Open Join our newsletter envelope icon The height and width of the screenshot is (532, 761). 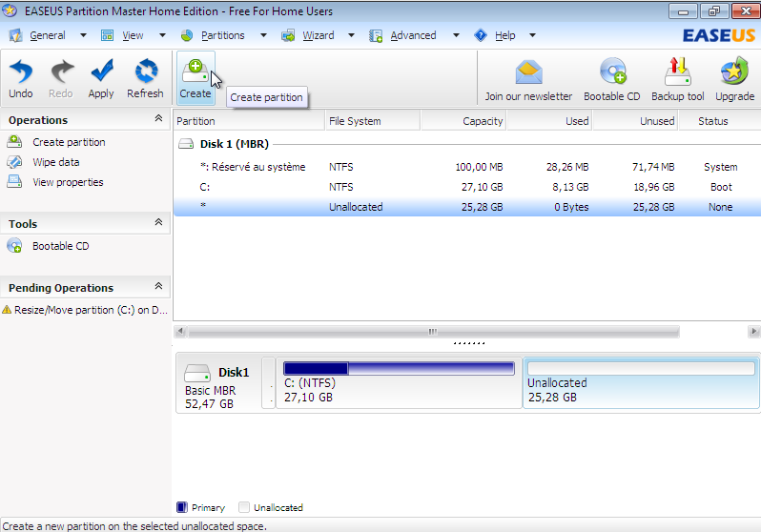528,72
